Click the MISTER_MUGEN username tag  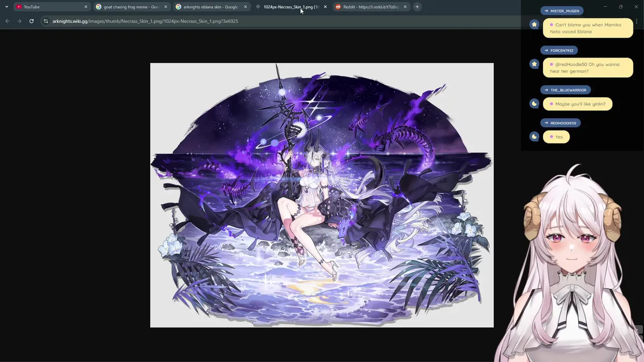[x=561, y=11]
